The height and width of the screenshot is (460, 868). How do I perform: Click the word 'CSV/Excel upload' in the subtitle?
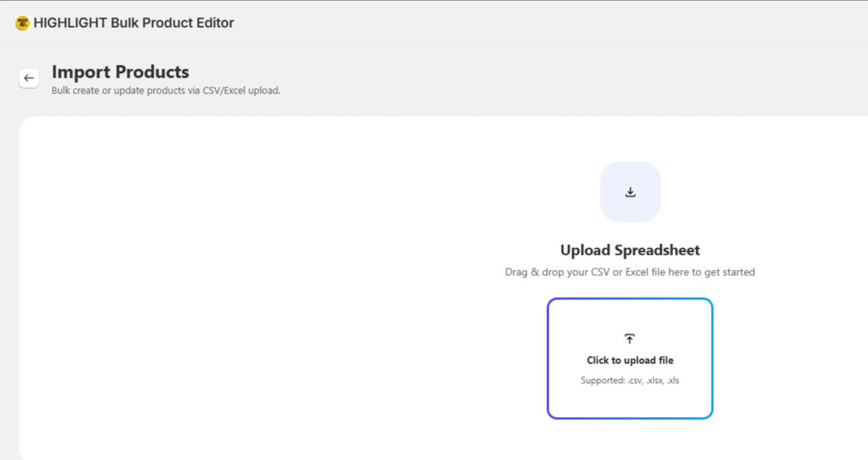(x=242, y=90)
